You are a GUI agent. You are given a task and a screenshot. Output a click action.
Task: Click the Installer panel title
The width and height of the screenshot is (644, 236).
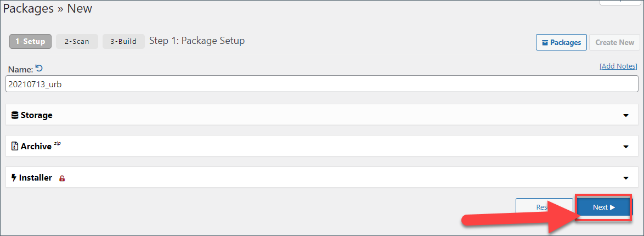coord(36,178)
